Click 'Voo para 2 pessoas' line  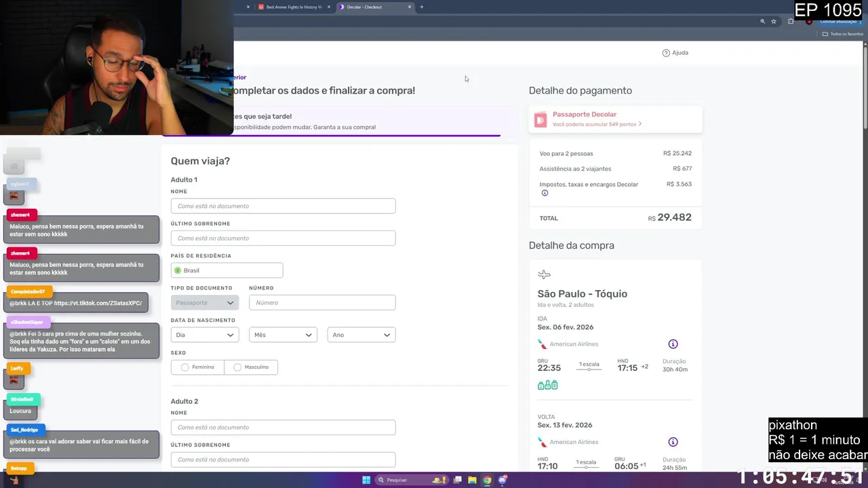566,154
